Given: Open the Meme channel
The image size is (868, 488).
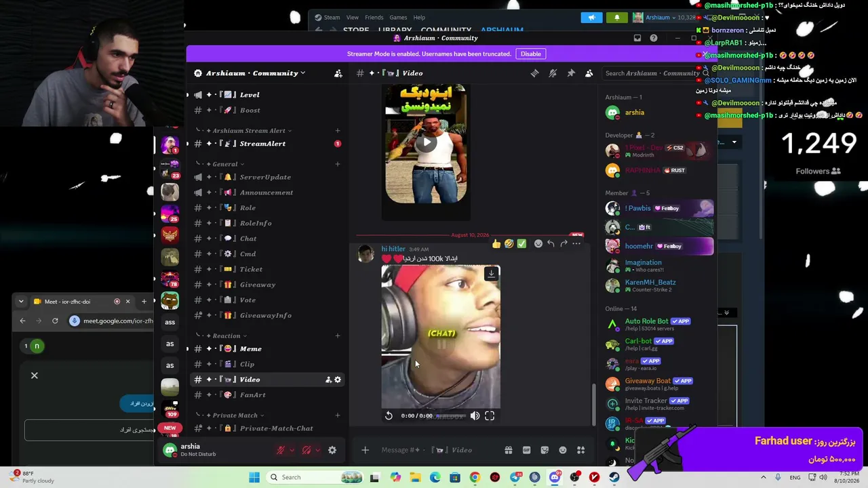Looking at the screenshot, I should [267, 348].
